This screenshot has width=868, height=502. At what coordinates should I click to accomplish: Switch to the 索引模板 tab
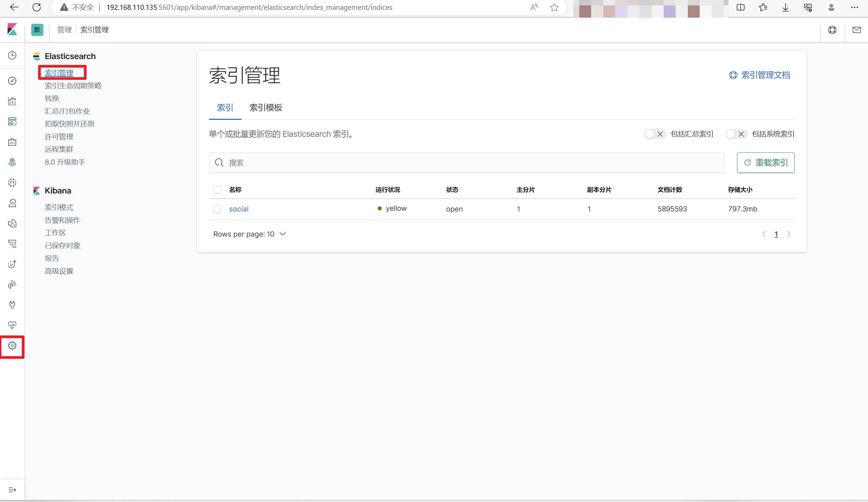point(265,108)
